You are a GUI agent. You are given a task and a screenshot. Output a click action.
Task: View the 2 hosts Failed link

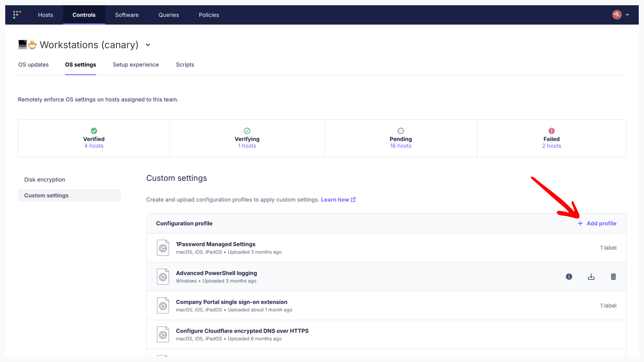[551, 146]
